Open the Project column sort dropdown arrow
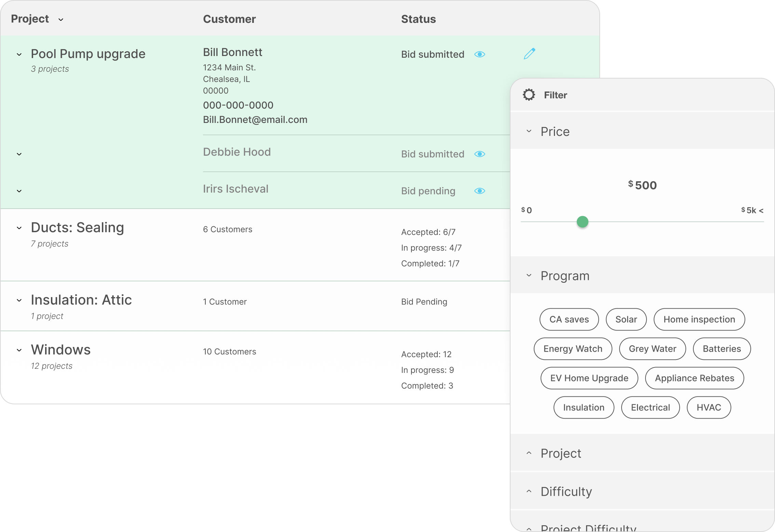The height and width of the screenshot is (532, 775). coord(61,20)
